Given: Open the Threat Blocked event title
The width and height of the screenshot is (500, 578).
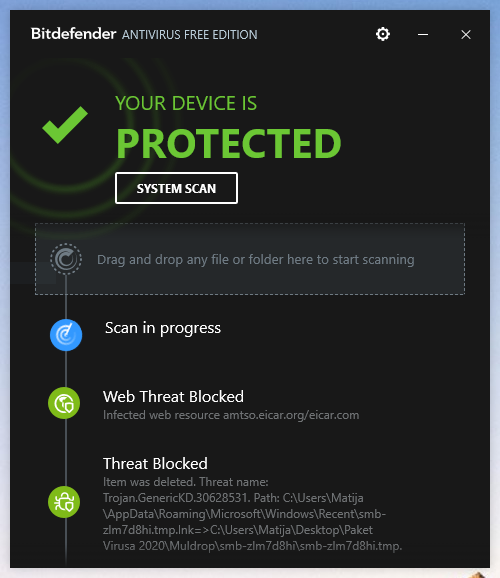Looking at the screenshot, I should pos(155,464).
